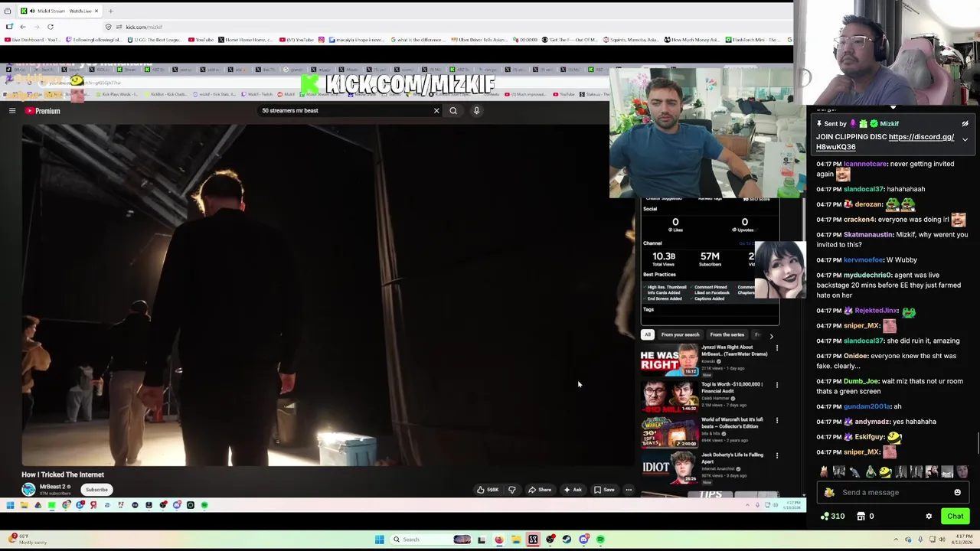The width and height of the screenshot is (980, 551).
Task: Clear the YouTube search box text
Action: coord(436,111)
